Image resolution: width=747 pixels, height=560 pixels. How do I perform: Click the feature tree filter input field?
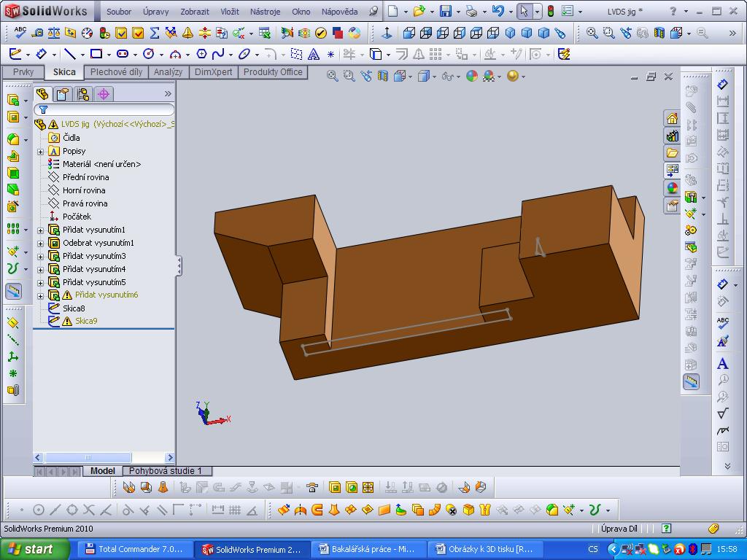(x=104, y=110)
